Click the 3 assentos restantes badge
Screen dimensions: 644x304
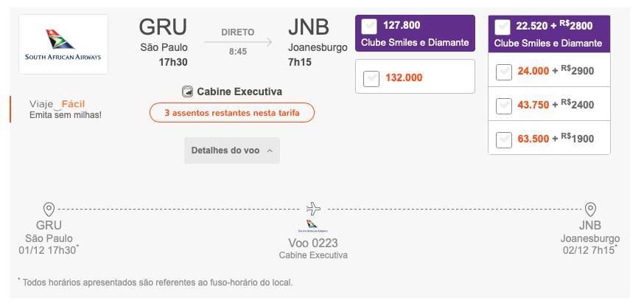click(x=232, y=113)
